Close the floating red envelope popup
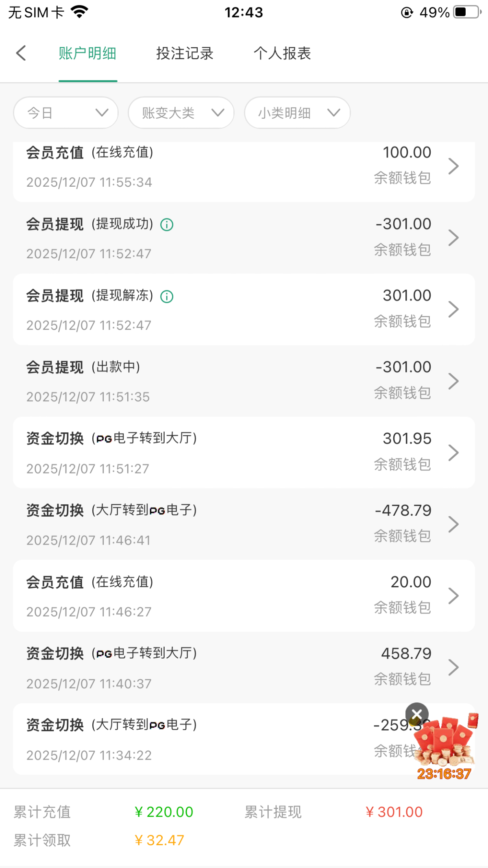This screenshot has height=868, width=488. [x=417, y=714]
